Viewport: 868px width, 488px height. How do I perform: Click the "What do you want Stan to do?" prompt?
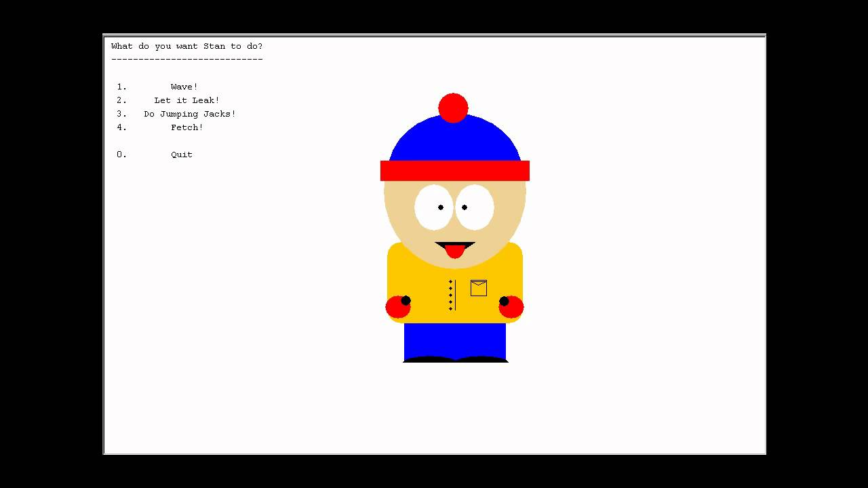point(187,46)
